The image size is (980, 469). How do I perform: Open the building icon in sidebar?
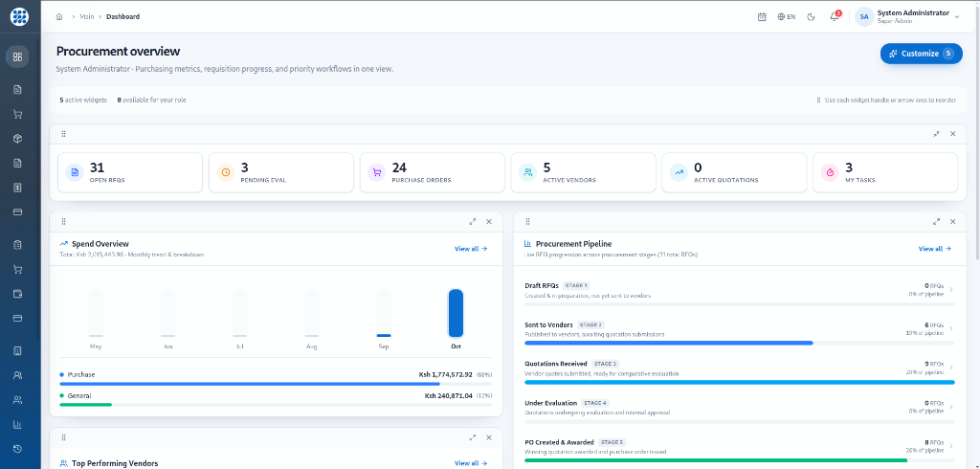pos(17,351)
